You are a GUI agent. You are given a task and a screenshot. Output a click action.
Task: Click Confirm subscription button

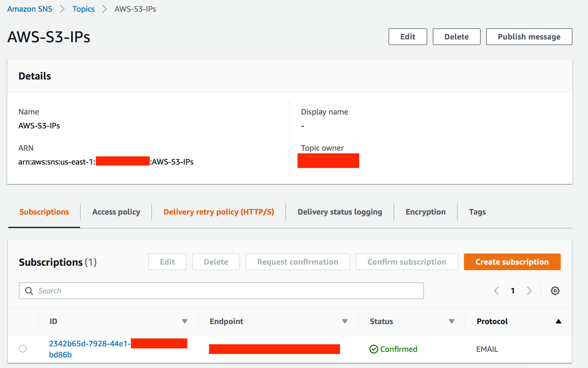(407, 262)
